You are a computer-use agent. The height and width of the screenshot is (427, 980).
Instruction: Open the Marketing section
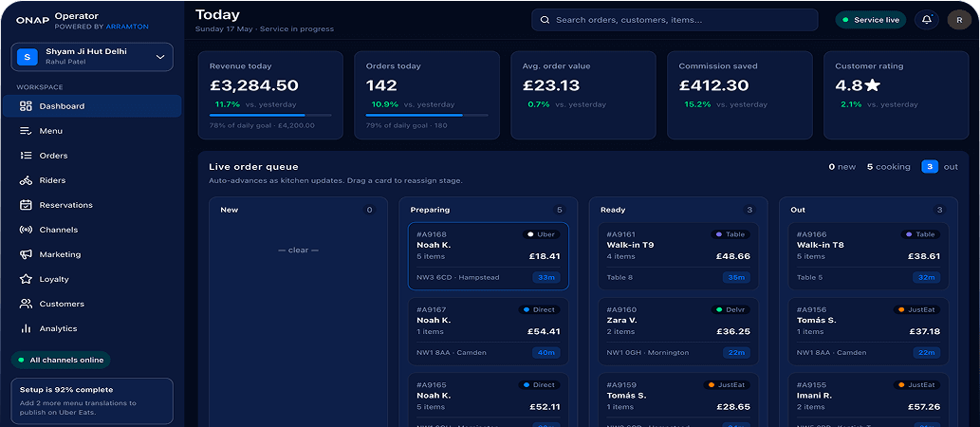point(92,254)
